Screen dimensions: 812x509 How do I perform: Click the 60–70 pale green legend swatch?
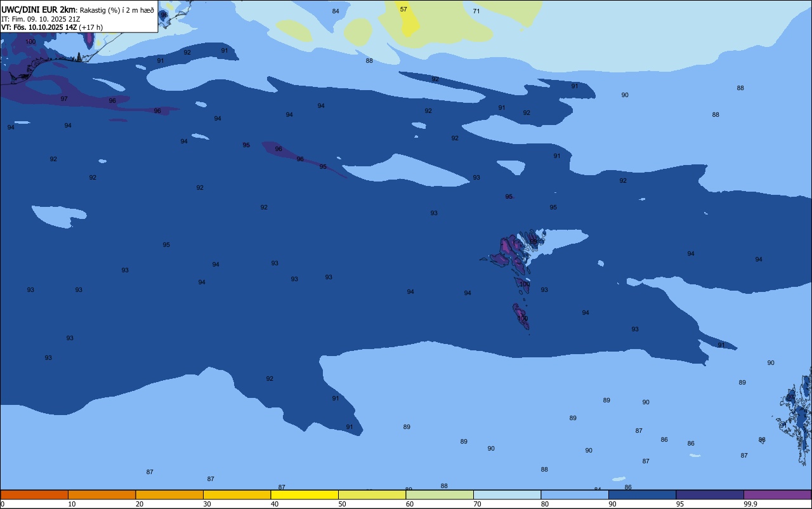point(440,494)
